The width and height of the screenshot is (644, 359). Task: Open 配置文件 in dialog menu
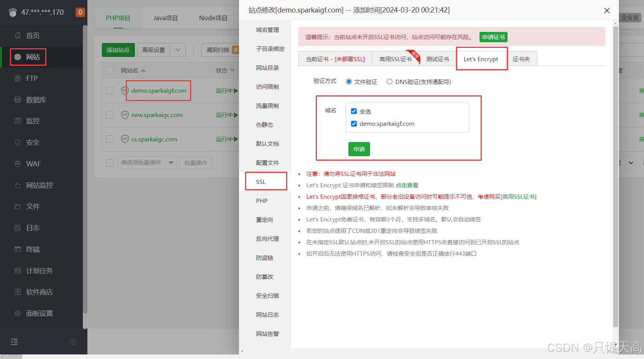265,163
